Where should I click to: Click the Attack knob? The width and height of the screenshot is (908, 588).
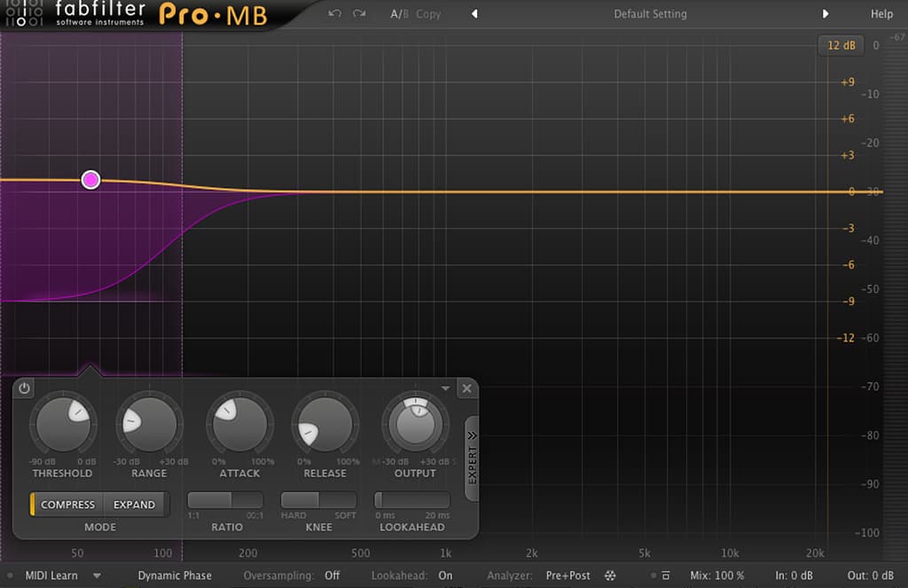239,424
